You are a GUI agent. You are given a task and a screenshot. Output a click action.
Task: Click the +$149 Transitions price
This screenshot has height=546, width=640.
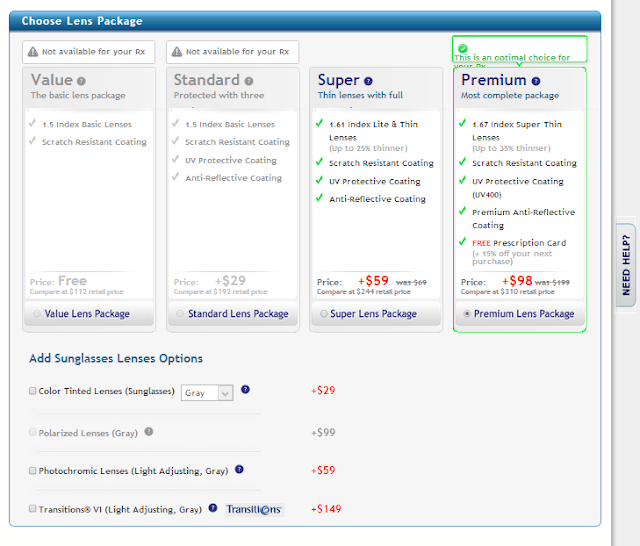click(x=326, y=509)
